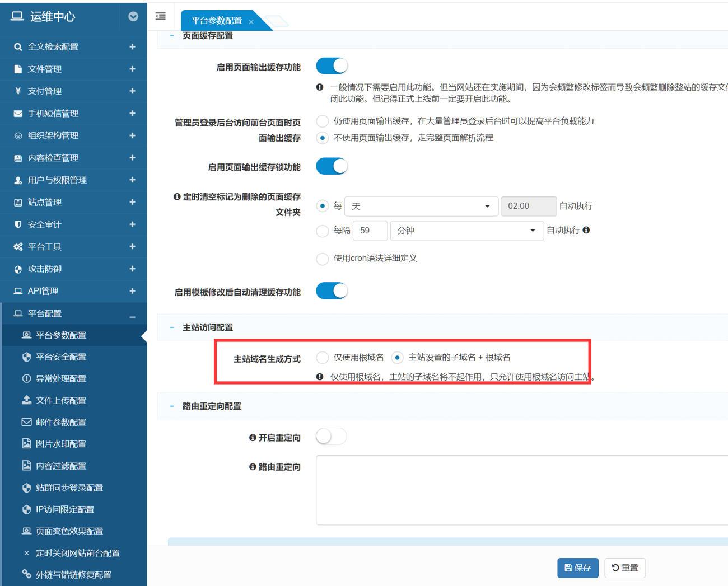Disable 启用页面输出缓存功能 switch

[332, 66]
